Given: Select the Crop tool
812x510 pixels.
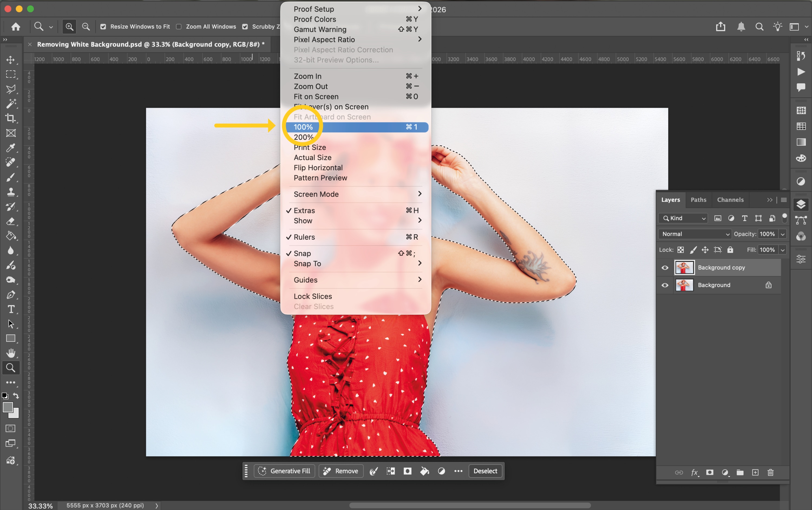Looking at the screenshot, I should 11,118.
